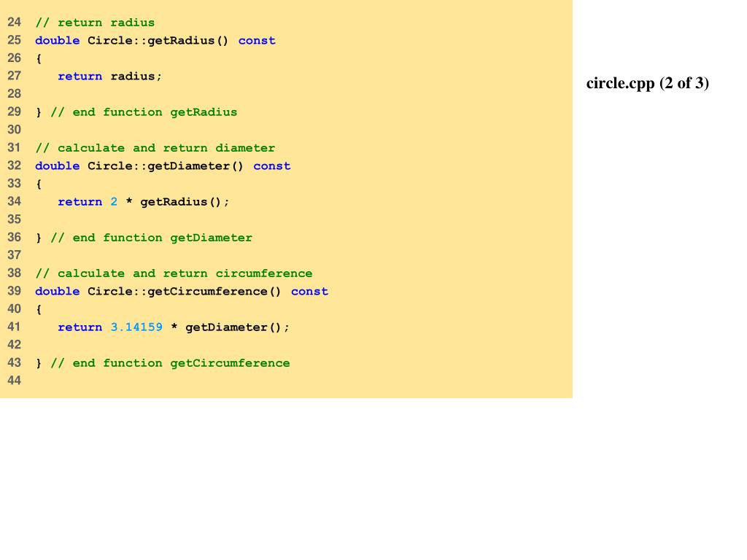The image size is (747, 560).
Task: Click the comment "// return radius" on line 24
Action: pyautogui.click(x=95, y=23)
